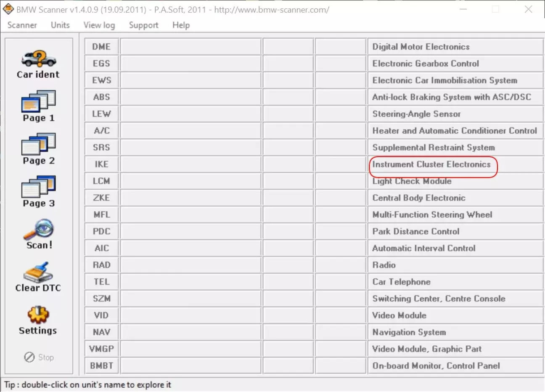Screen dimensions: 545x392
Task: Open the Support menu
Action: point(143,25)
